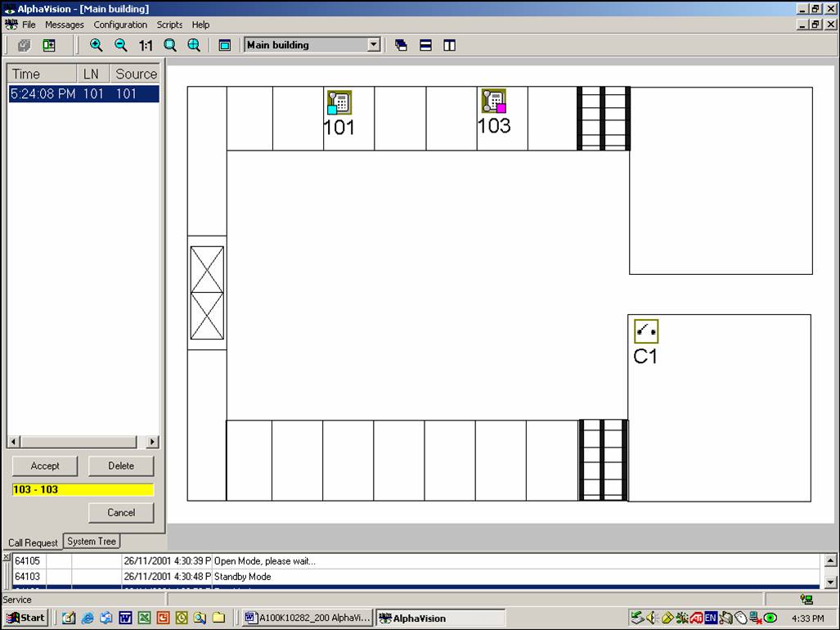This screenshot has width=840, height=630.
Task: Select intercom station 101 icon on map
Action: tap(339, 102)
